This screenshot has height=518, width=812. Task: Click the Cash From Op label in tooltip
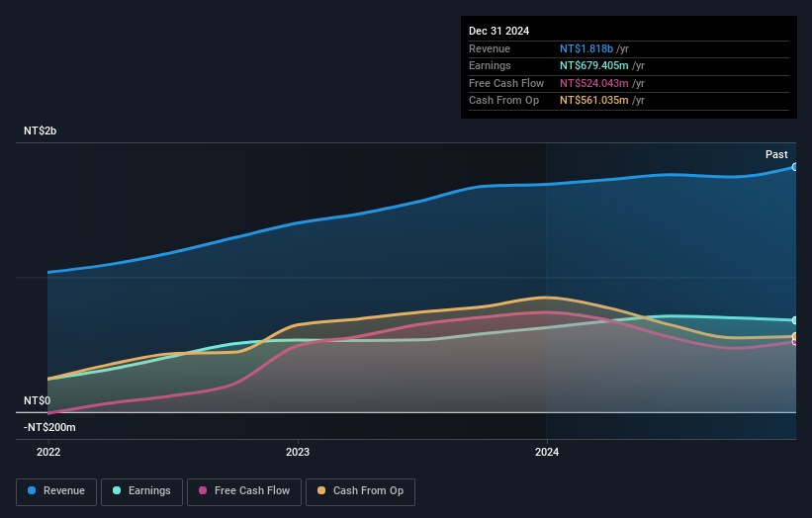click(x=503, y=101)
